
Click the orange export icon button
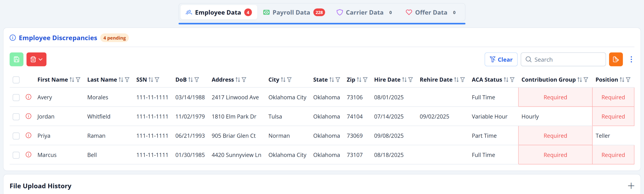point(616,59)
